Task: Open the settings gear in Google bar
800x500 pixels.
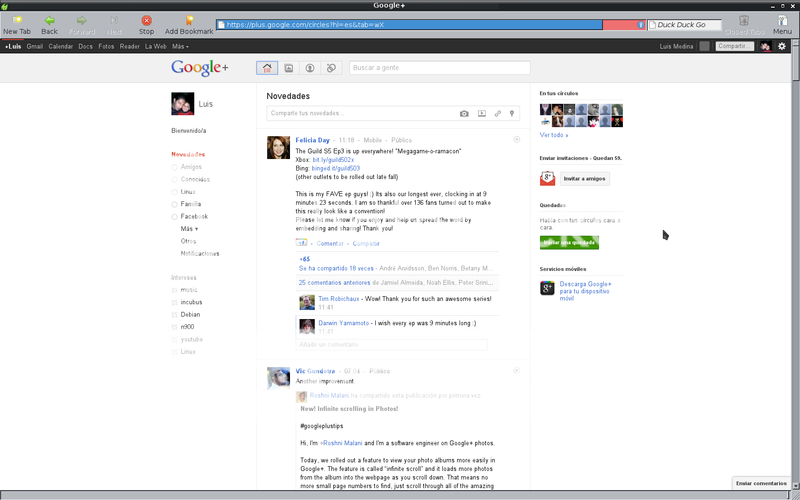Action: (x=782, y=46)
